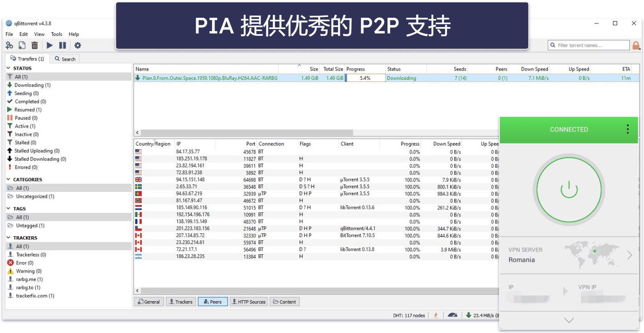Screen dimensions: 644x333
Task: Select the Plan.9.From.Outer.Space torrent row
Action: click(x=387, y=78)
